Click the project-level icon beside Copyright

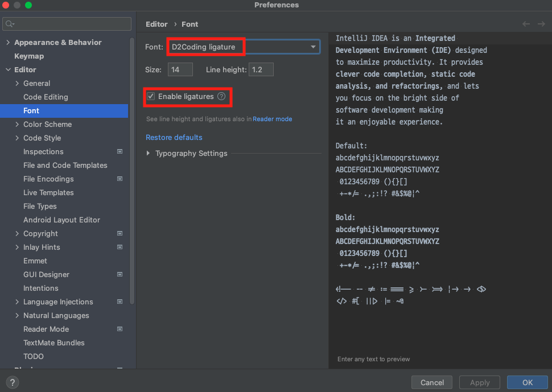(x=120, y=233)
